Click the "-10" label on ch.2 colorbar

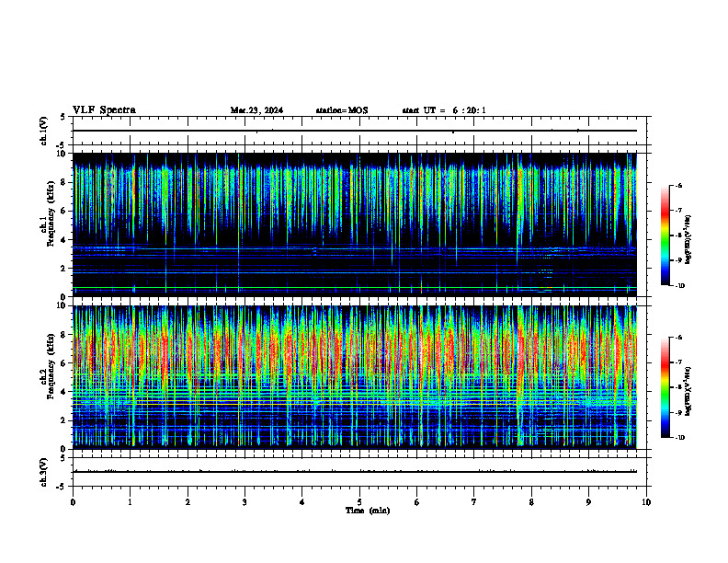click(x=679, y=438)
